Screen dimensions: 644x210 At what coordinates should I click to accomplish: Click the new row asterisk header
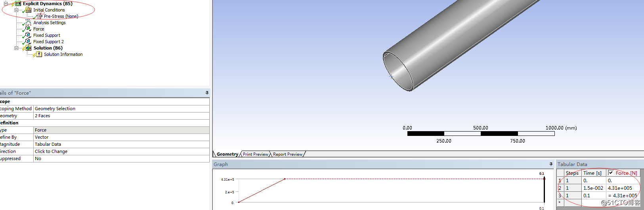560,202
